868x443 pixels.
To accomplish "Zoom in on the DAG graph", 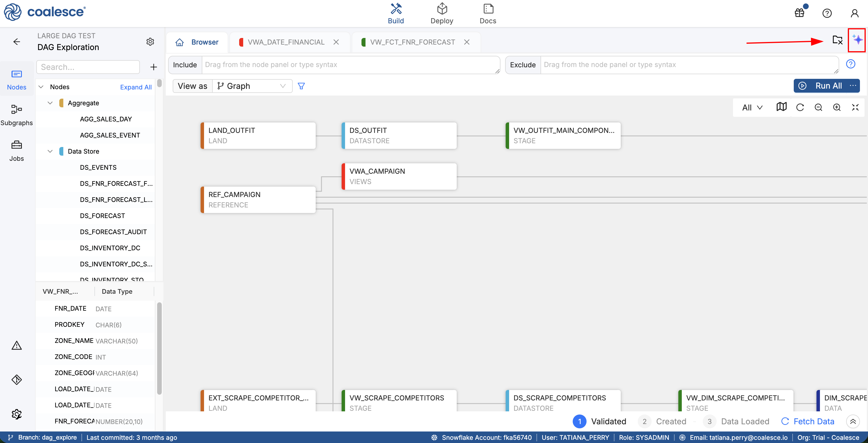I will click(x=837, y=107).
